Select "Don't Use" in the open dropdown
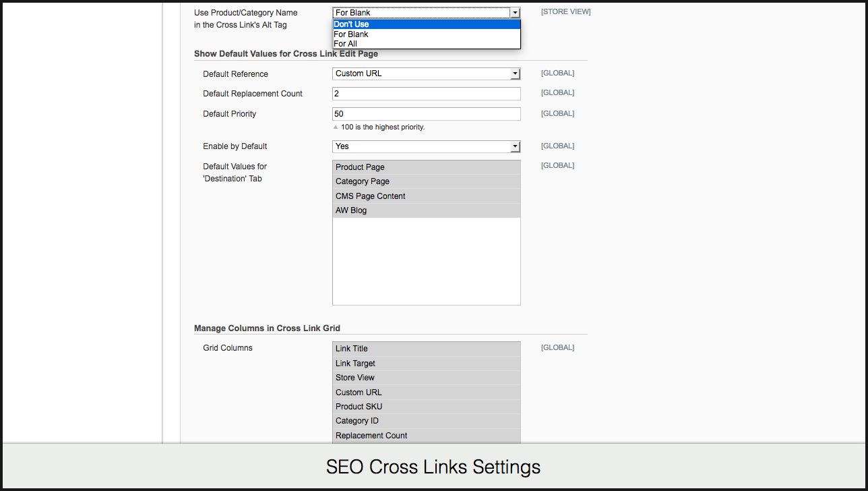Screen dimensions: 868x491 pos(426,24)
